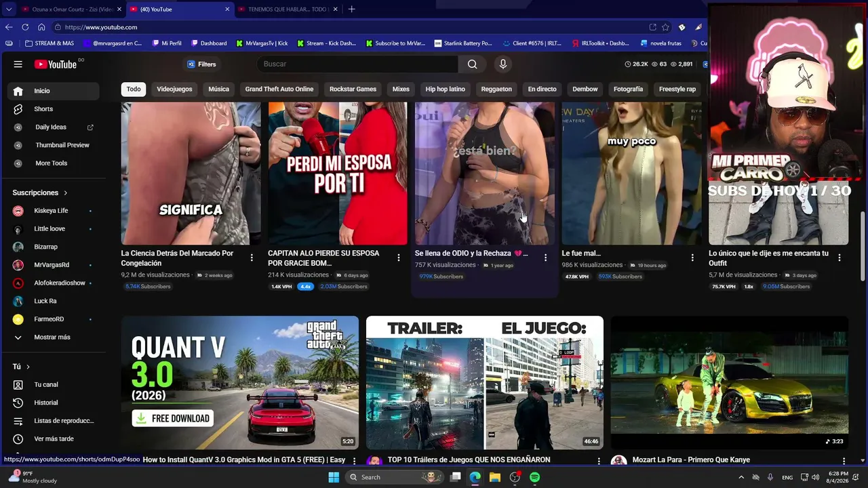Select the Dembow filter chip

coord(585,89)
